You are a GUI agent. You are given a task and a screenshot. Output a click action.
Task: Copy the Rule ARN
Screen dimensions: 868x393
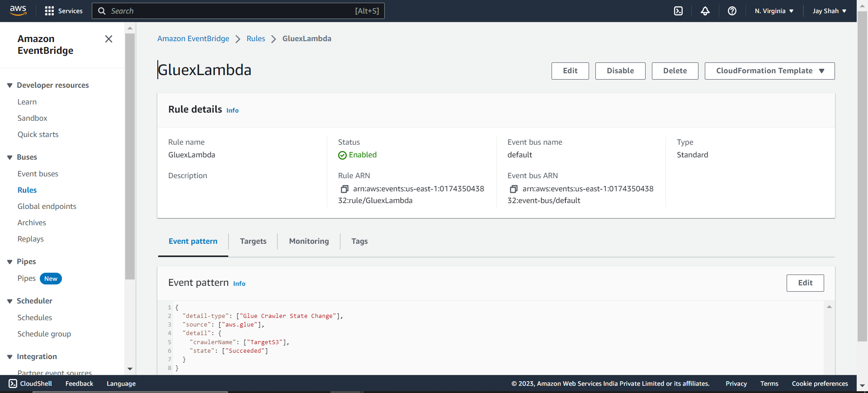click(x=344, y=189)
